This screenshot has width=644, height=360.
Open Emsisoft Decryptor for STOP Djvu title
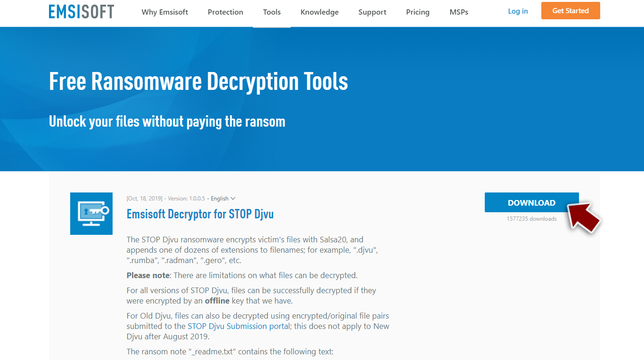tap(200, 214)
